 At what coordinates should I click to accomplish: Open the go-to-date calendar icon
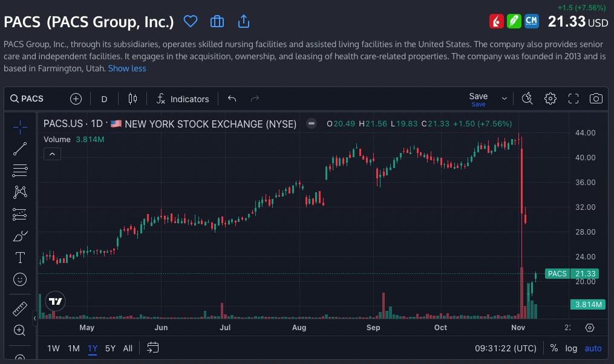point(152,348)
